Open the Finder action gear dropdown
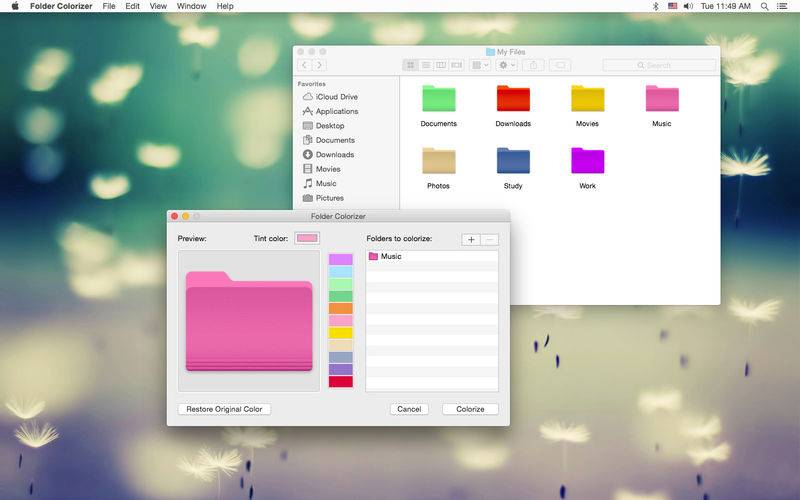 507,65
